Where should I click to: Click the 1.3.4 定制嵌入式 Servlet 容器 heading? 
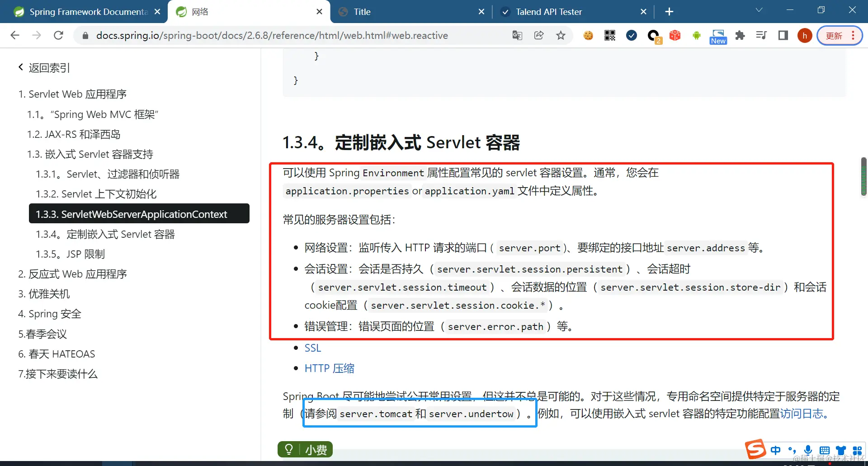pyautogui.click(x=401, y=142)
